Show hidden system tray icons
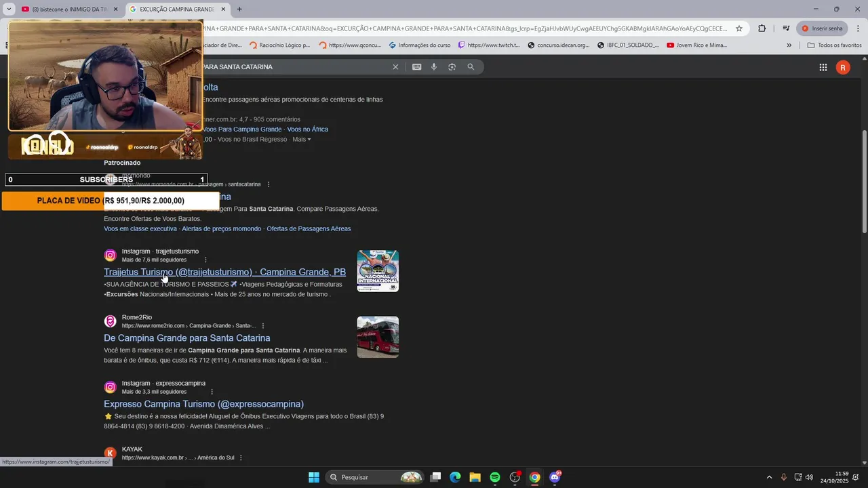 pos(769,477)
